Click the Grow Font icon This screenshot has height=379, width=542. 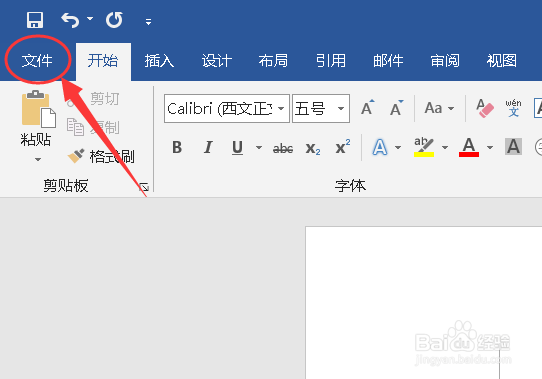pos(367,108)
